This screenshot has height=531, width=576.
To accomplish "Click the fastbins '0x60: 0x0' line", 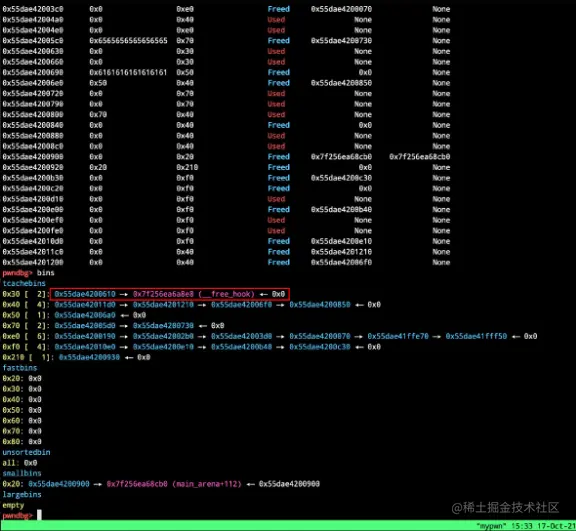I will pos(22,421).
